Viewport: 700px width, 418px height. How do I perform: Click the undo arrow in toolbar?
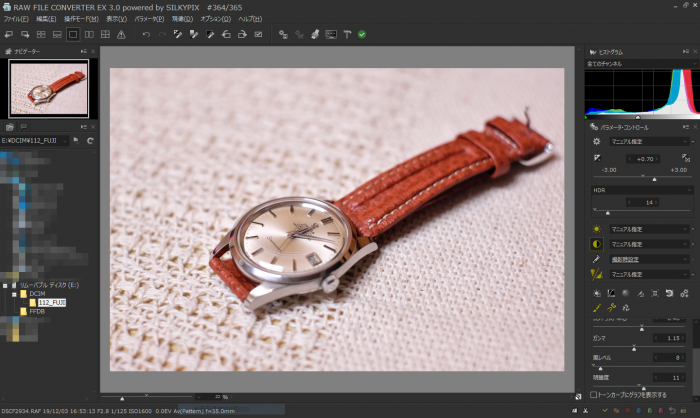[x=146, y=34]
